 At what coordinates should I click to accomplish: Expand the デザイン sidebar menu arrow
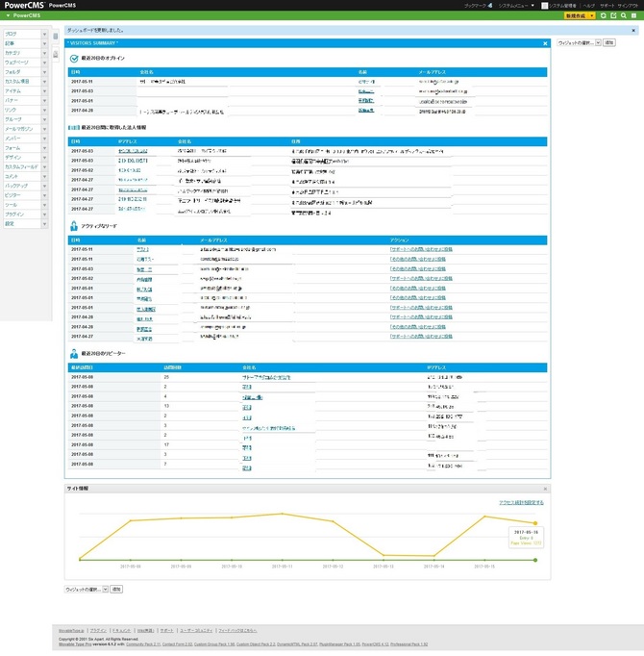coord(44,158)
